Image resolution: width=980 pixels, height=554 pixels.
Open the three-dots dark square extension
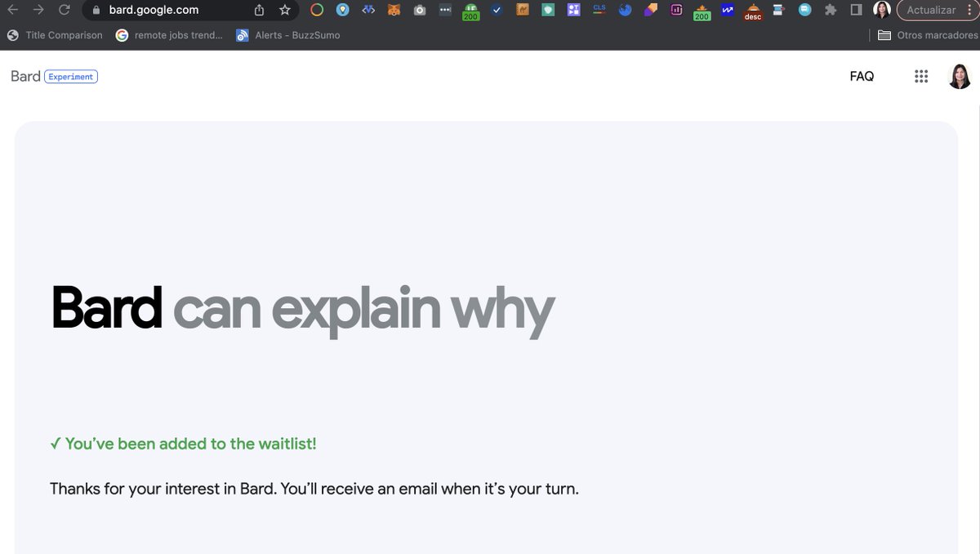(x=445, y=11)
